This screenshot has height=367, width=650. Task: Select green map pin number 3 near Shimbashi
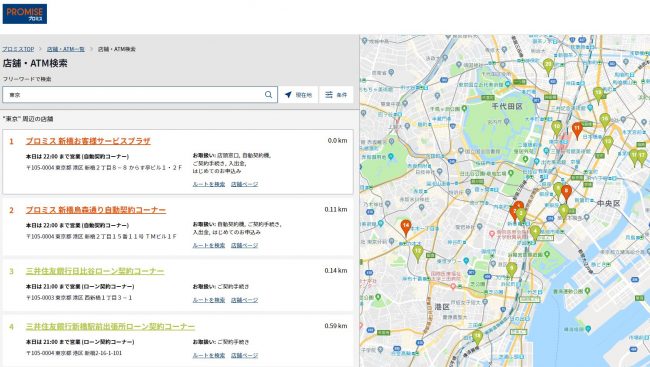521,215
